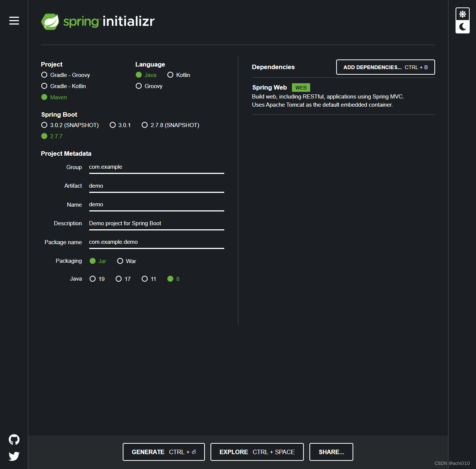Select Java version 8
476x469 pixels.
point(173,279)
